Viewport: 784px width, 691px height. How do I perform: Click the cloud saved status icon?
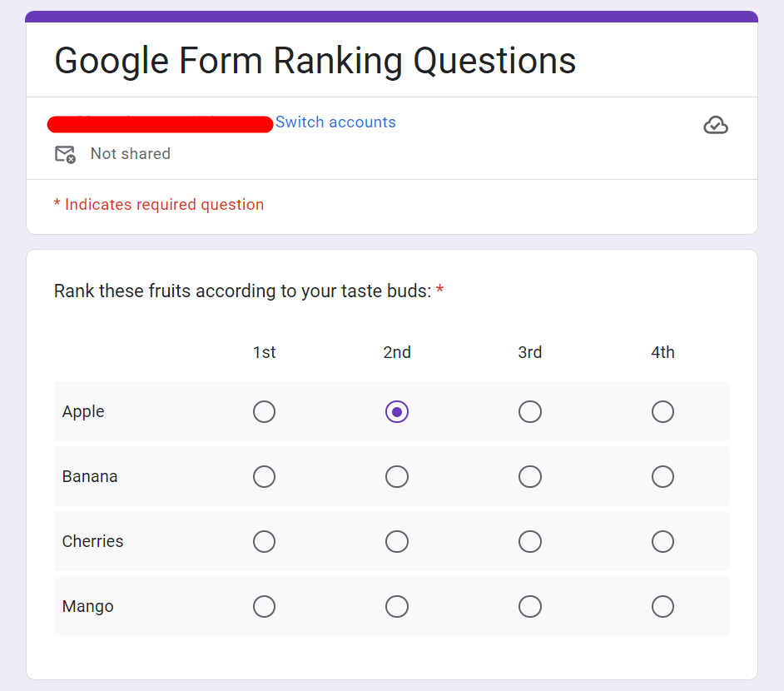point(716,125)
